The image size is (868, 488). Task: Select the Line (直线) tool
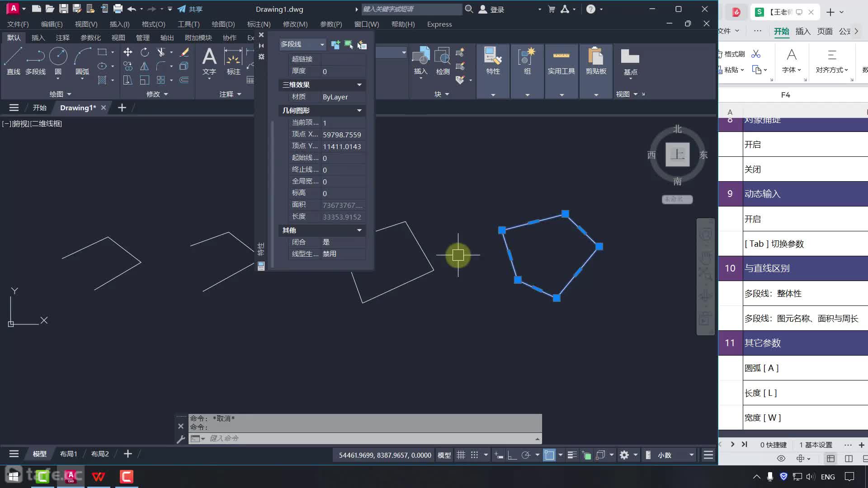13,61
